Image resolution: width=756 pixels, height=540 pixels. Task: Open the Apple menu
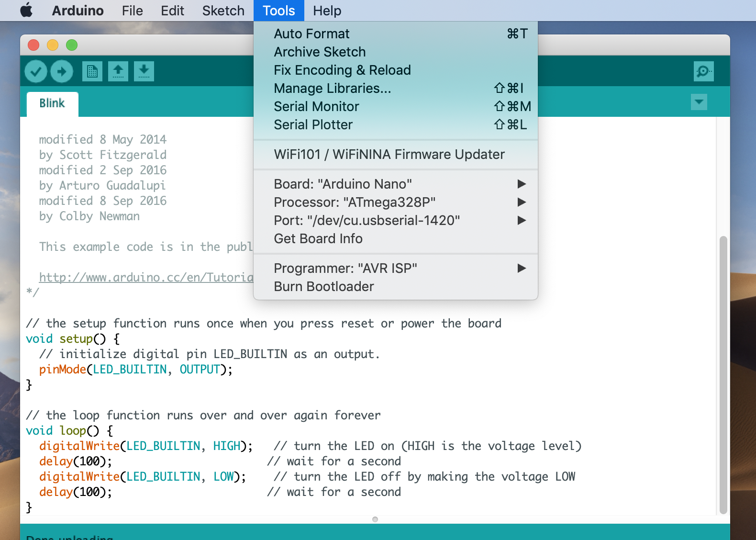27,11
